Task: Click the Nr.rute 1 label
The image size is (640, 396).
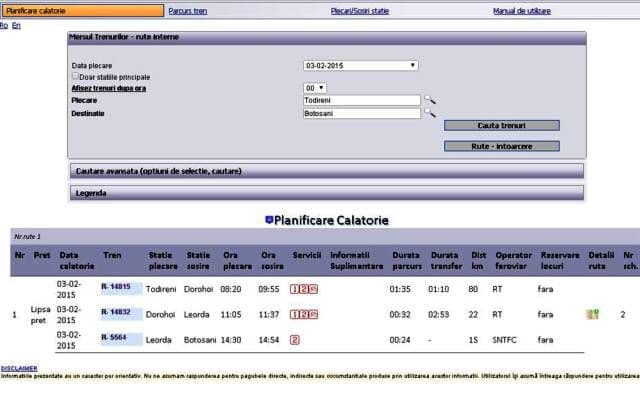Action: [x=27, y=236]
